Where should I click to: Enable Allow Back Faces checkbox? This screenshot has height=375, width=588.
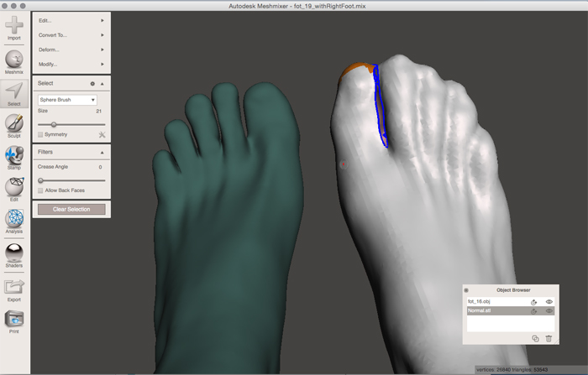40,190
